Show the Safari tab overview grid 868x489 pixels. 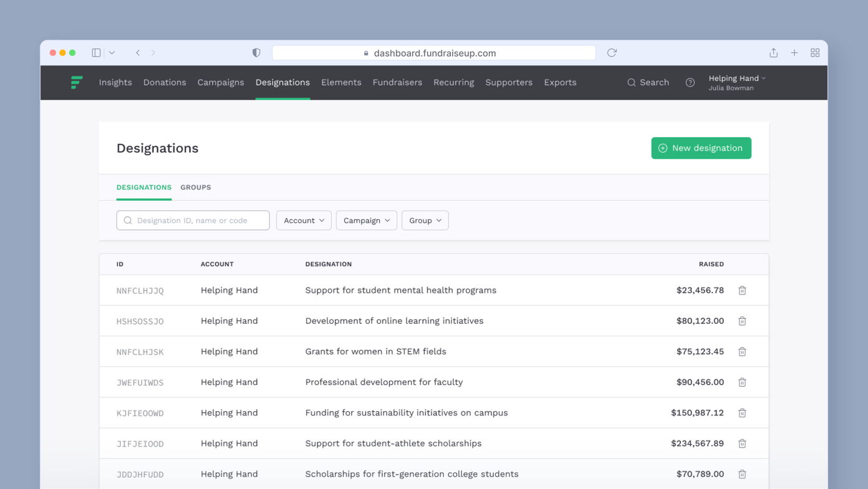tap(814, 53)
